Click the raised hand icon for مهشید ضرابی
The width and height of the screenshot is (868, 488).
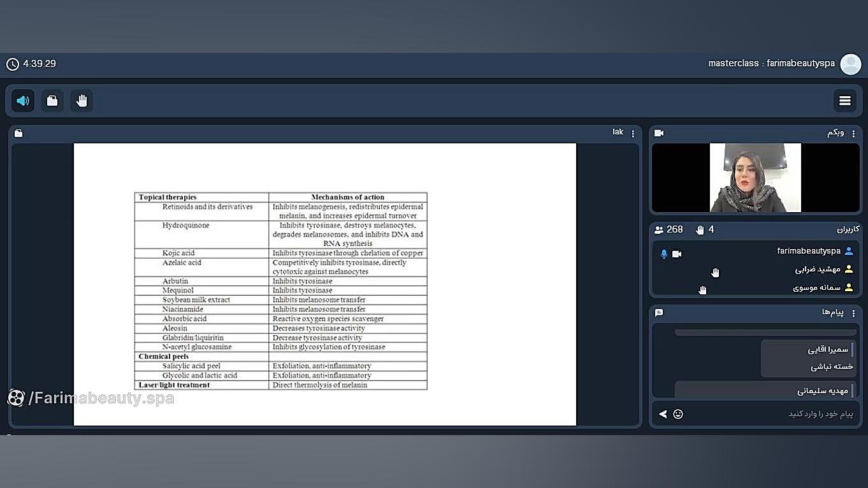[715, 273]
